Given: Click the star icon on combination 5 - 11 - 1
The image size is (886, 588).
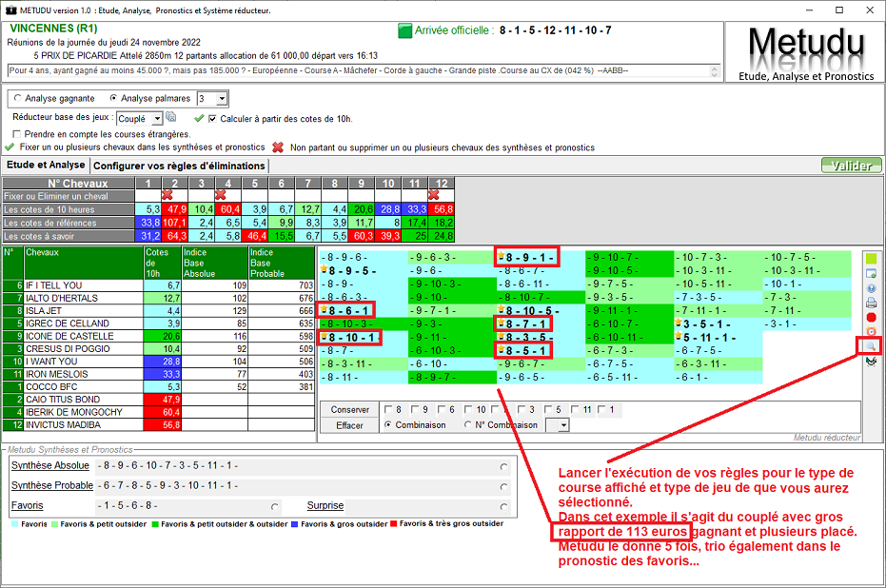Looking at the screenshot, I should (679, 336).
